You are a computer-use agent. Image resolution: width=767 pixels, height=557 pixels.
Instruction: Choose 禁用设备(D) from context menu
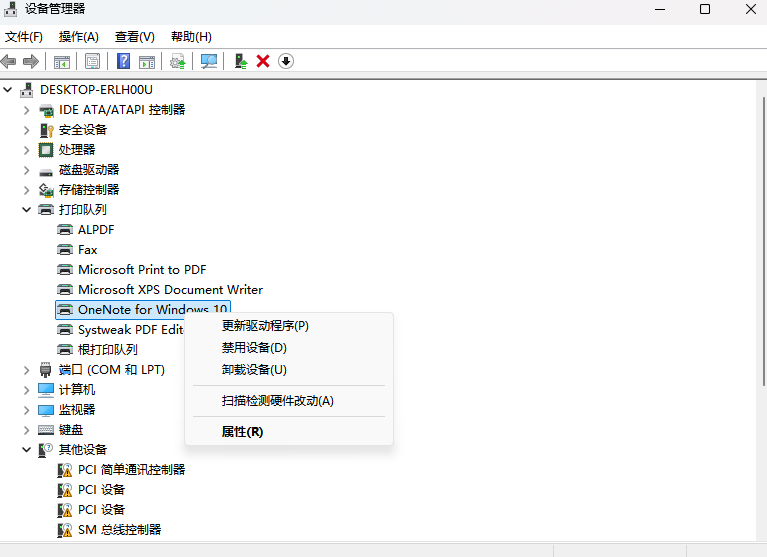[x=289, y=348]
